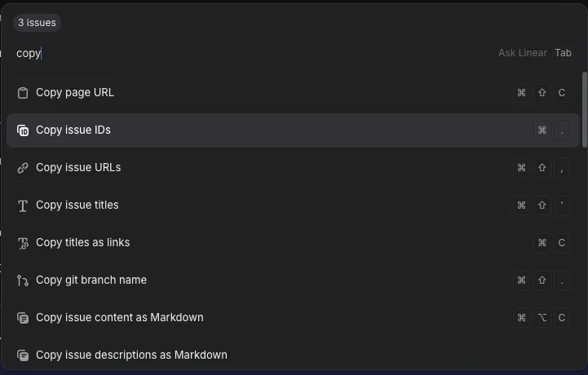Screen dimensions: 588x375
Task: Click the clipboard icon beside Copy page URL
Action: 23,93
